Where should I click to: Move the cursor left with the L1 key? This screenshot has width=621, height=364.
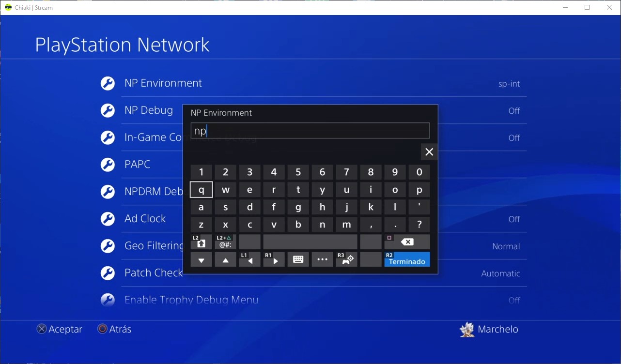click(x=250, y=259)
